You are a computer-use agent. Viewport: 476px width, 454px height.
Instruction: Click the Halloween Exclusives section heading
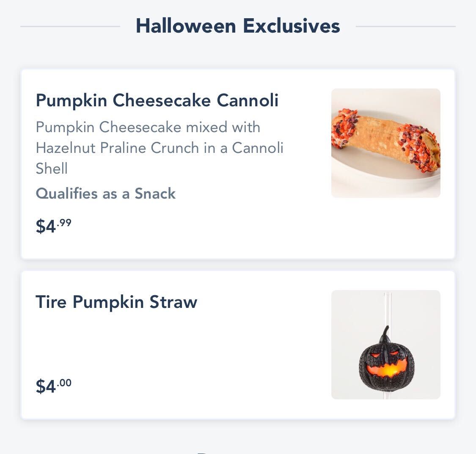[x=238, y=25]
